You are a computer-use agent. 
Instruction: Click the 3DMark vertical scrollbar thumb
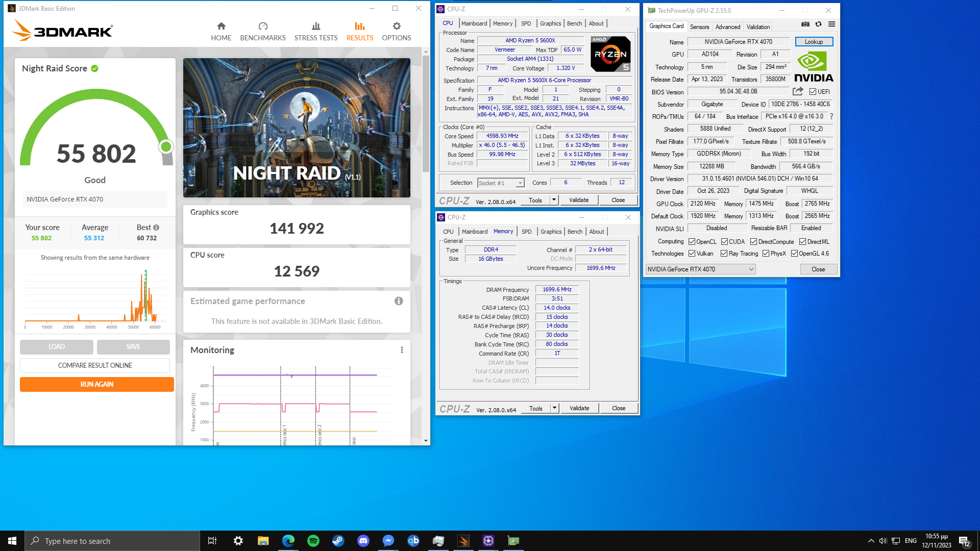pos(426,113)
